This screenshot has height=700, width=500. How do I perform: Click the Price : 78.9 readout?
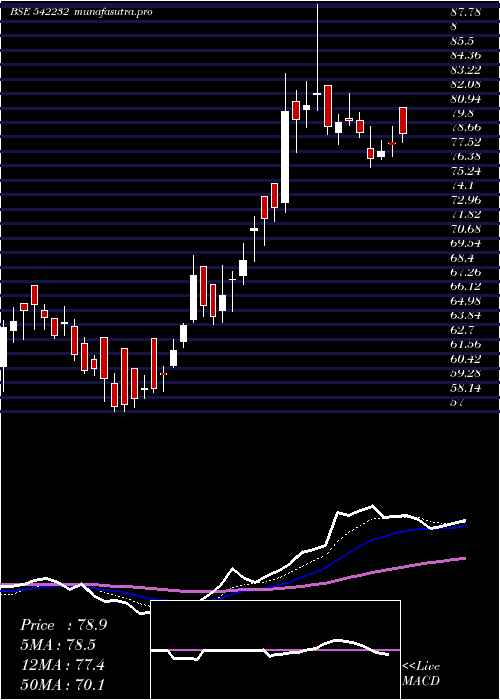pos(63,625)
